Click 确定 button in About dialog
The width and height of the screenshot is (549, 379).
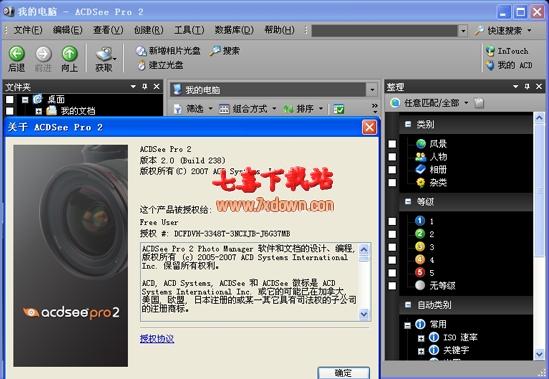(x=343, y=373)
